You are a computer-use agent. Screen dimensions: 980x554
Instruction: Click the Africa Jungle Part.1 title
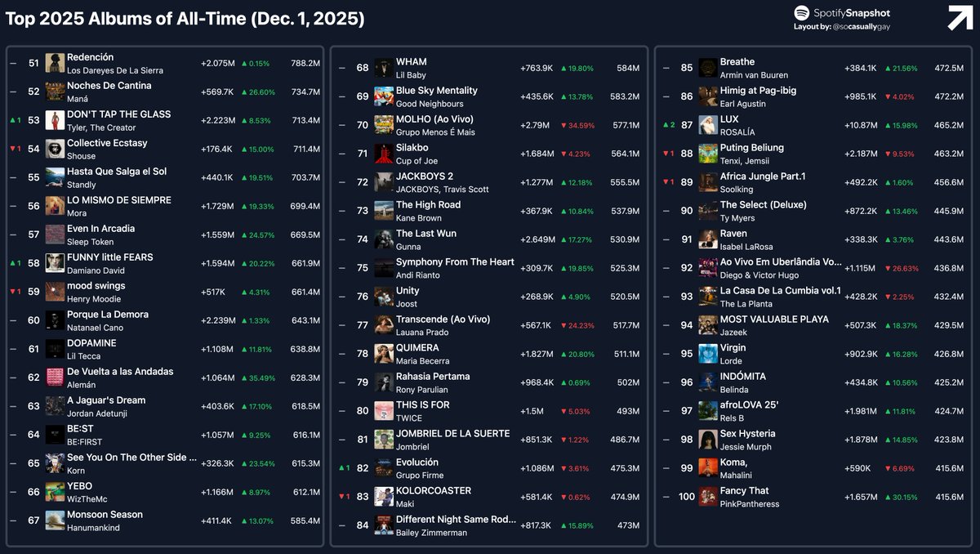(x=763, y=176)
